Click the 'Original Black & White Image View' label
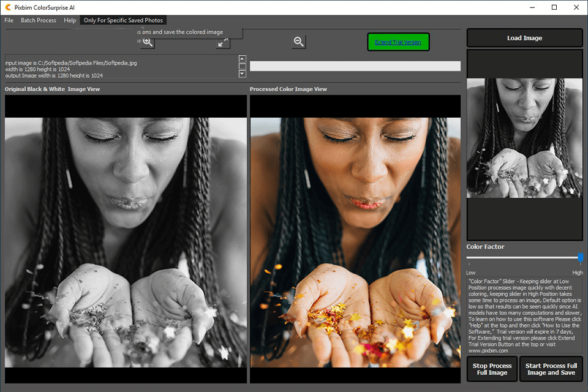This screenshot has height=392, width=588. pyautogui.click(x=52, y=89)
